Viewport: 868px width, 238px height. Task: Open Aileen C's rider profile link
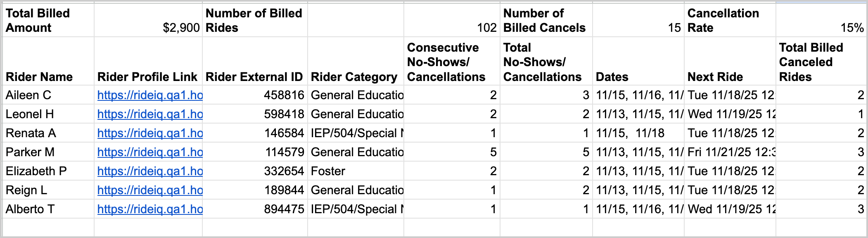(x=149, y=95)
